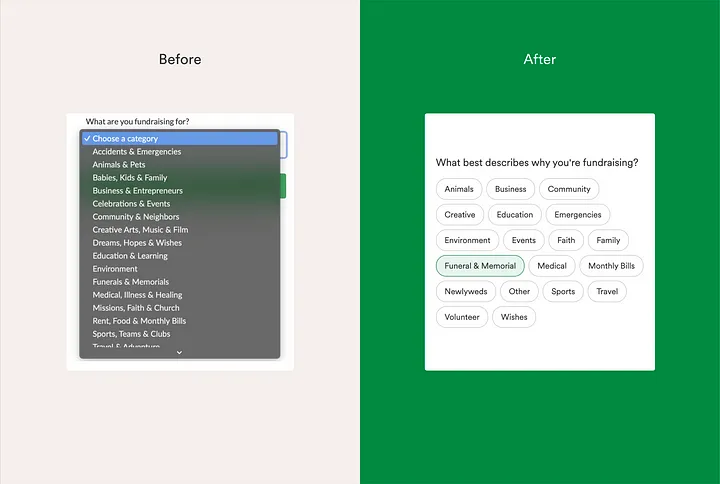This screenshot has width=720, height=484.
Task: Select the 'Monthly Bills' chip
Action: [611, 266]
